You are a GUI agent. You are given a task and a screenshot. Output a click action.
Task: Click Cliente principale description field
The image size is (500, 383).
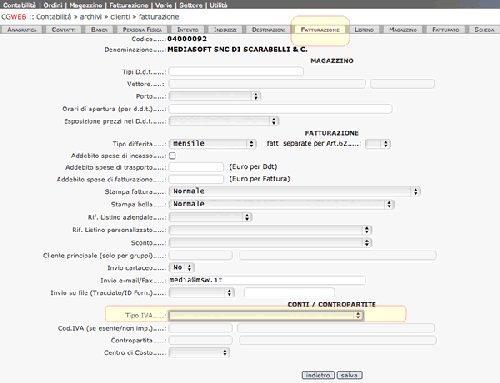pos(338,255)
